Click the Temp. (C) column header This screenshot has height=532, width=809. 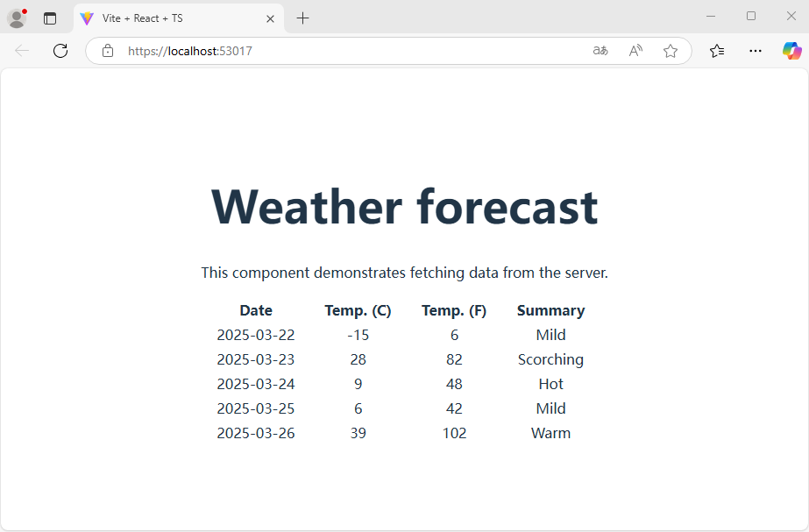pyautogui.click(x=358, y=310)
